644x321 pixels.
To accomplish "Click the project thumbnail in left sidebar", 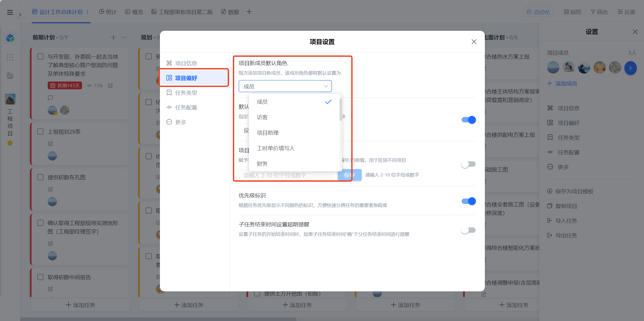I will click(10, 99).
